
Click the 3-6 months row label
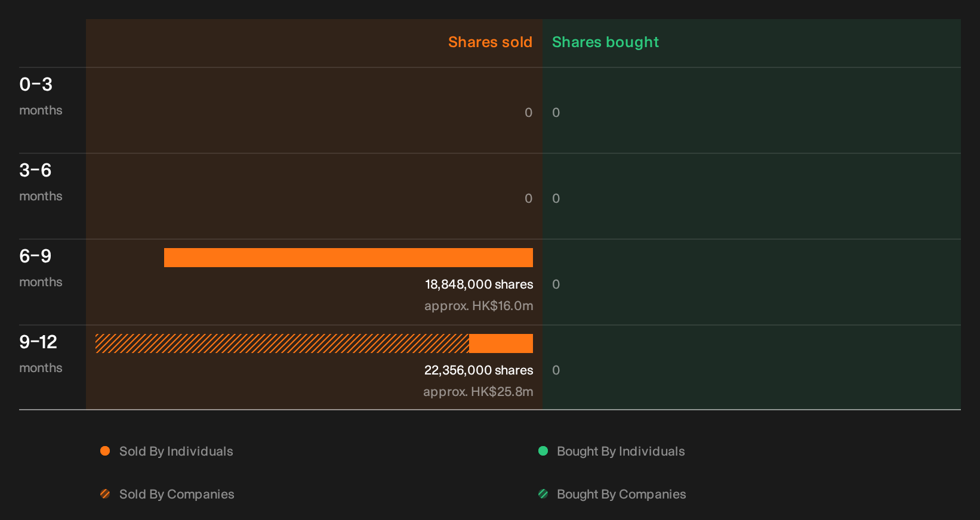click(41, 182)
